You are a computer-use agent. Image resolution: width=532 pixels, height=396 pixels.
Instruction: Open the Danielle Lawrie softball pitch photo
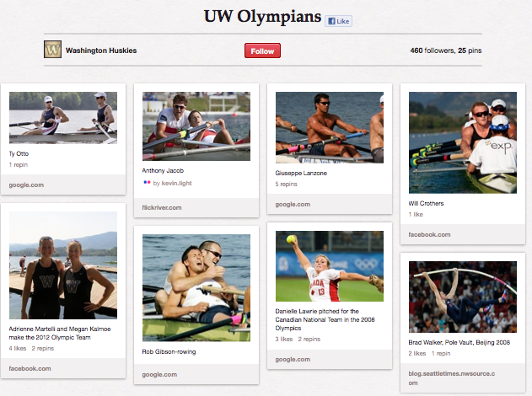click(330, 266)
